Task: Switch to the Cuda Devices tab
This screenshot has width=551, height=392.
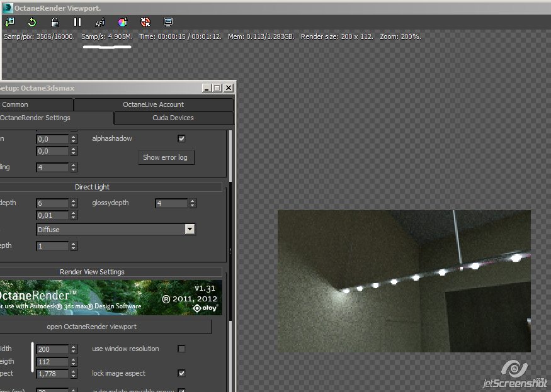Action: 173,118
